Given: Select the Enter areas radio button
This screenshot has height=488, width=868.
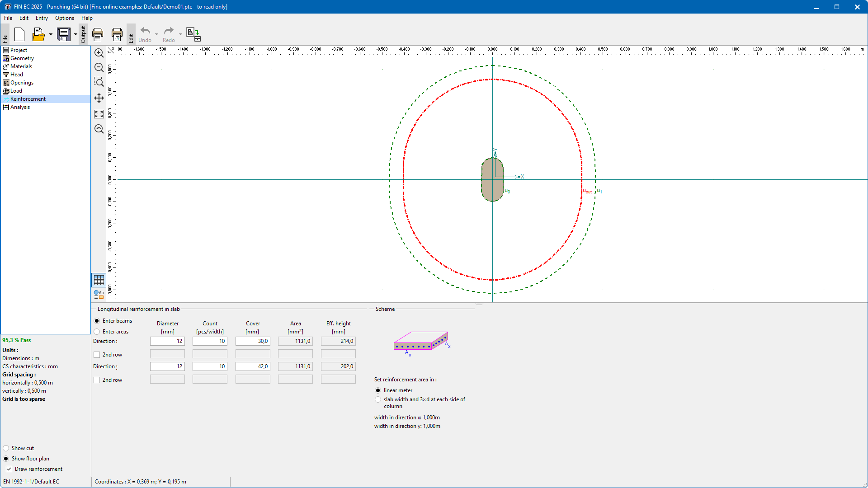Looking at the screenshot, I should point(97,332).
